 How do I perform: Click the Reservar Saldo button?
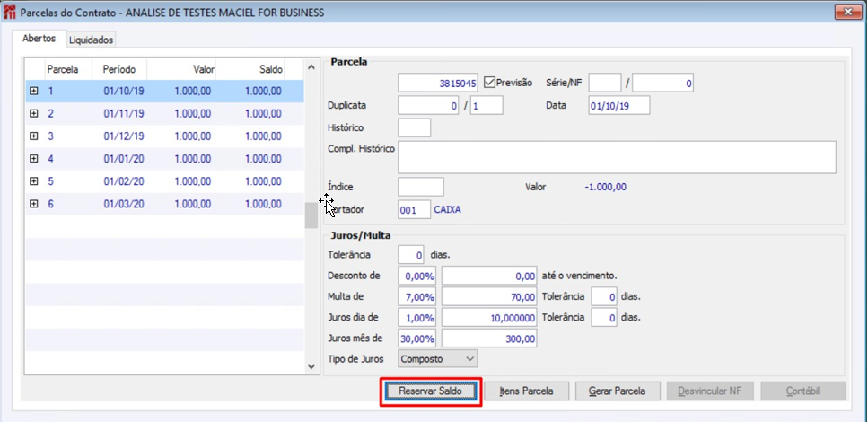coord(431,391)
